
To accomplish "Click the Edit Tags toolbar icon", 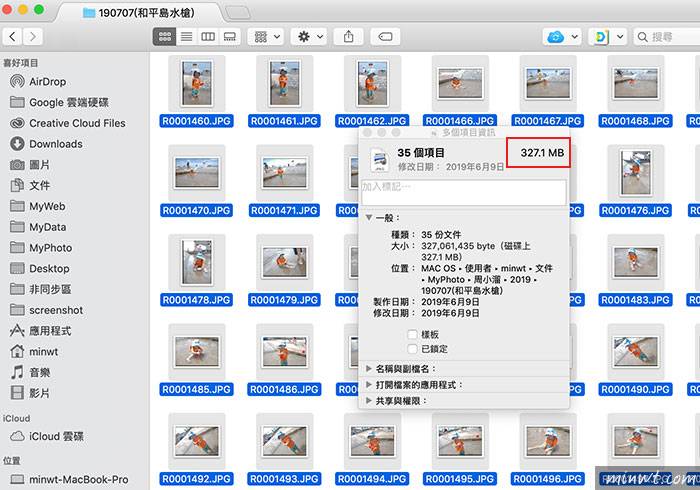I will (385, 36).
